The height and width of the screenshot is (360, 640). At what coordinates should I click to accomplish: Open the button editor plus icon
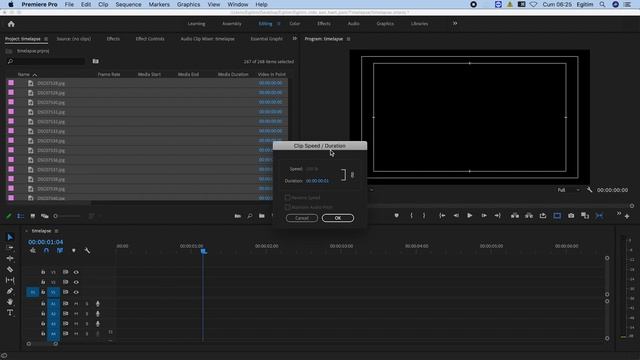point(627,216)
